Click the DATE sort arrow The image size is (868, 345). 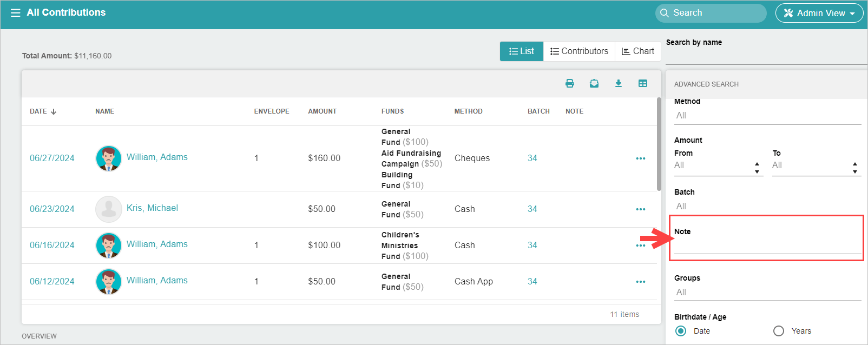coord(54,111)
